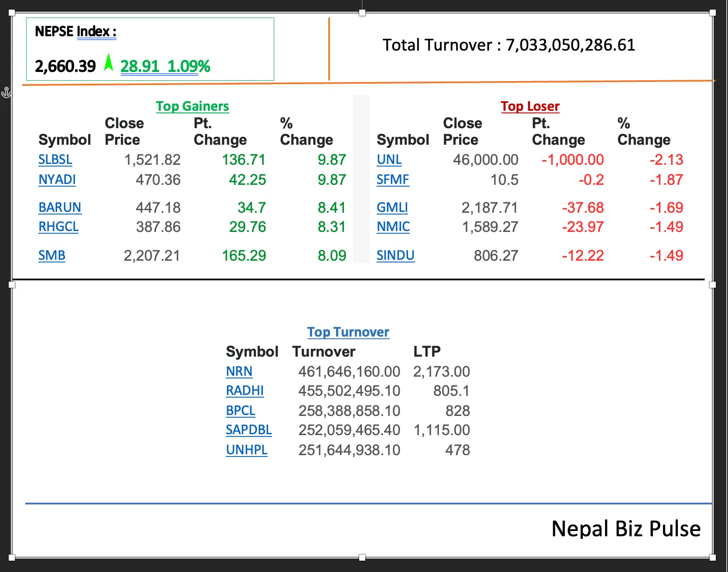Open the NRN turnover link
Image resolution: width=728 pixels, height=572 pixels.
click(x=239, y=371)
